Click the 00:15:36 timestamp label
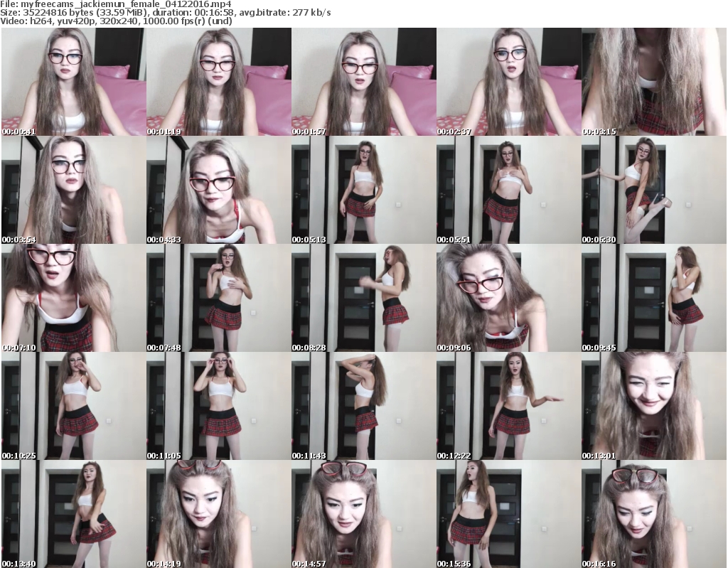Screen dimensions: 728x568 pyautogui.click(x=454, y=564)
